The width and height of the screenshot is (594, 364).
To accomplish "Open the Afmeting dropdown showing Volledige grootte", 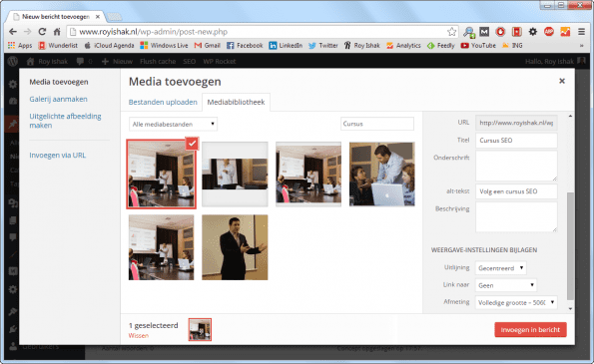I will (516, 302).
